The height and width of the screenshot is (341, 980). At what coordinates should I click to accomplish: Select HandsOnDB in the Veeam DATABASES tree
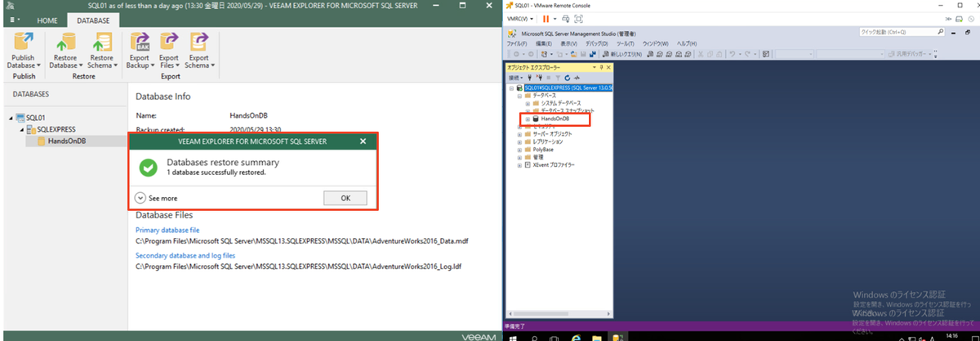(x=67, y=141)
